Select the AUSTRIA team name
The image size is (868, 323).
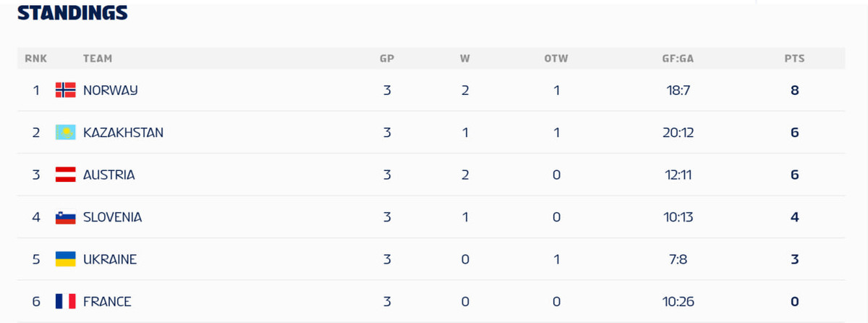click(x=109, y=175)
